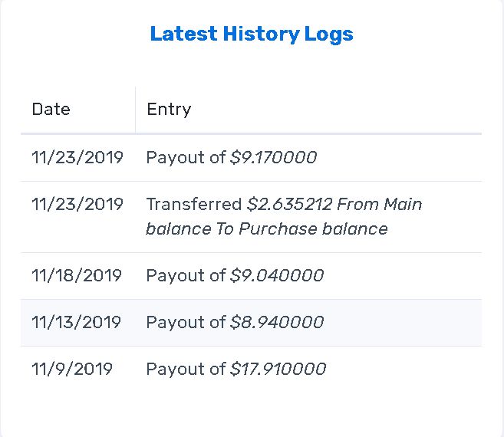Click the $2.635212 transfer amount
Image resolution: width=504 pixels, height=437 pixels.
(x=290, y=205)
